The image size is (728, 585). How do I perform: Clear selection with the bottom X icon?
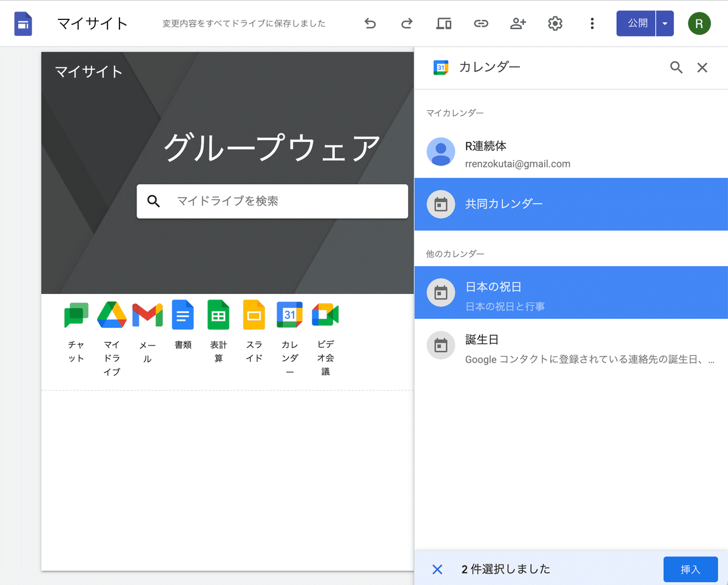coord(437,569)
